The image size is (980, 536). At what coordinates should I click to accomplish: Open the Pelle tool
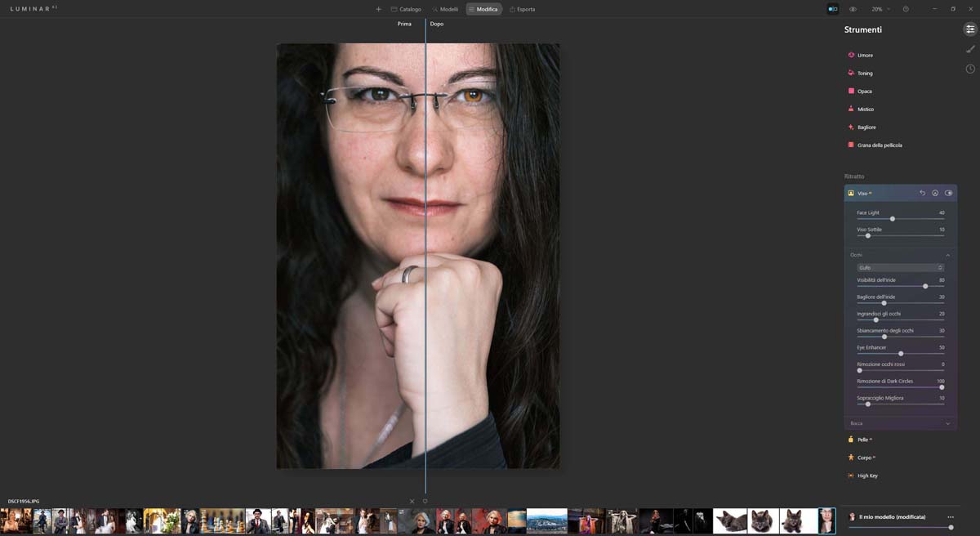pyautogui.click(x=862, y=440)
